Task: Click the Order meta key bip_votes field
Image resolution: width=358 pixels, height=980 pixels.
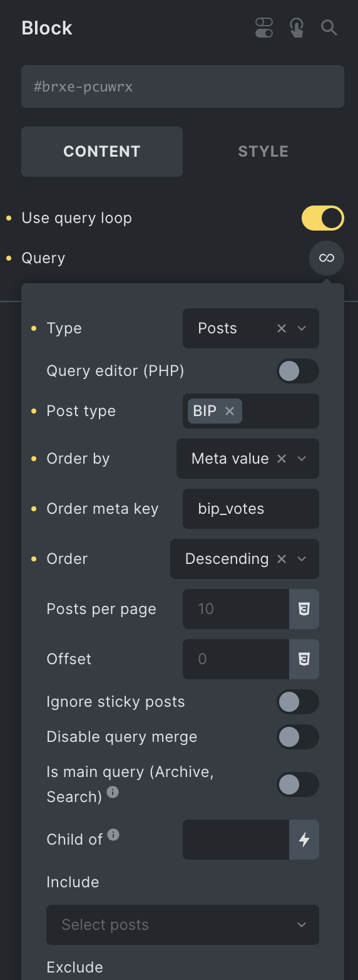Action: tap(251, 509)
